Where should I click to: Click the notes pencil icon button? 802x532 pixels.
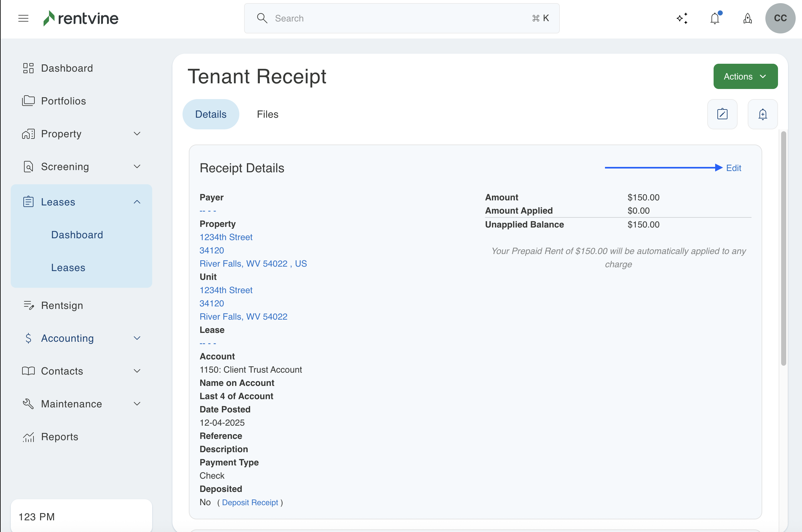tap(722, 114)
